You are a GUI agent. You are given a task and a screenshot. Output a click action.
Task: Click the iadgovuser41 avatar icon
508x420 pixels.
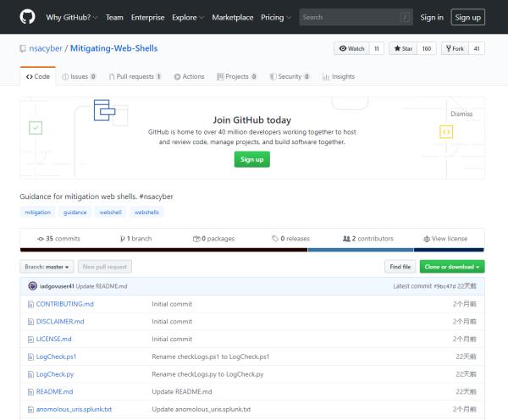coord(32,286)
